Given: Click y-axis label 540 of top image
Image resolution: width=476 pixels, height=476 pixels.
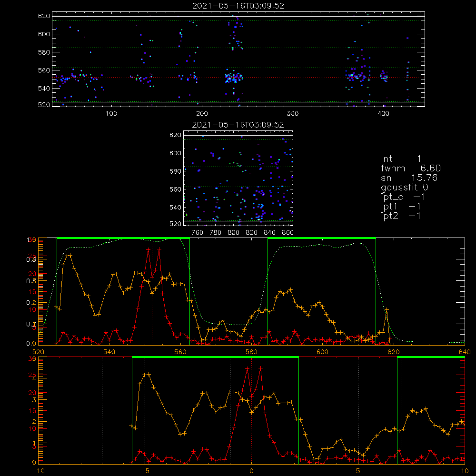Looking at the screenshot, I should (x=44, y=89).
